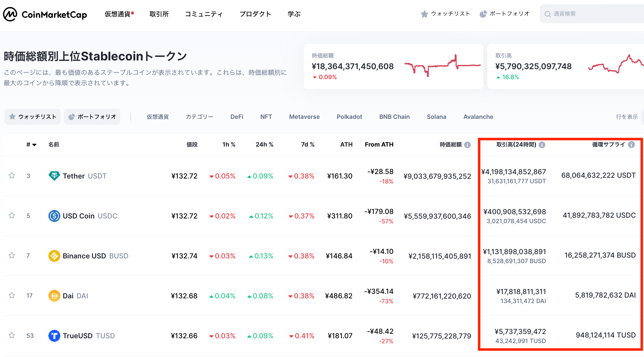Click the Binance USD coin icon

[54, 256]
